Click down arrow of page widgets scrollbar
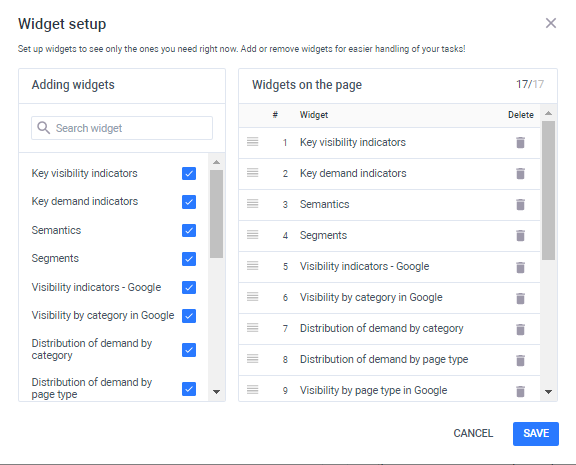This screenshot has height=465, width=576. click(548, 392)
